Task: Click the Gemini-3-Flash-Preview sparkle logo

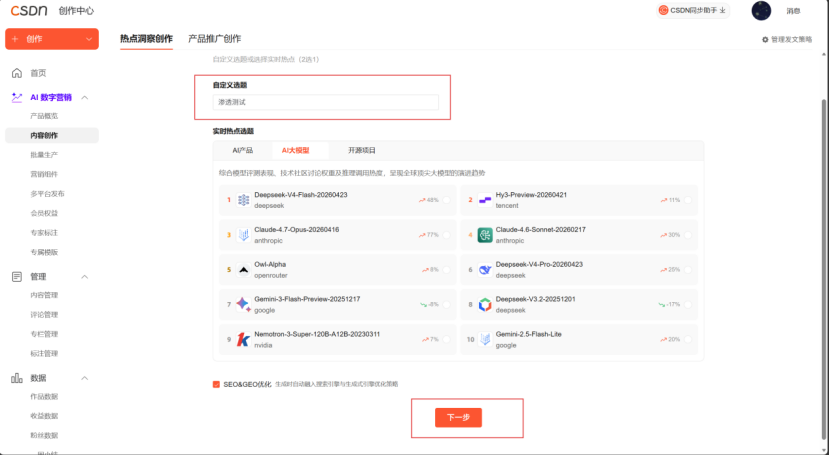Action: point(243,304)
